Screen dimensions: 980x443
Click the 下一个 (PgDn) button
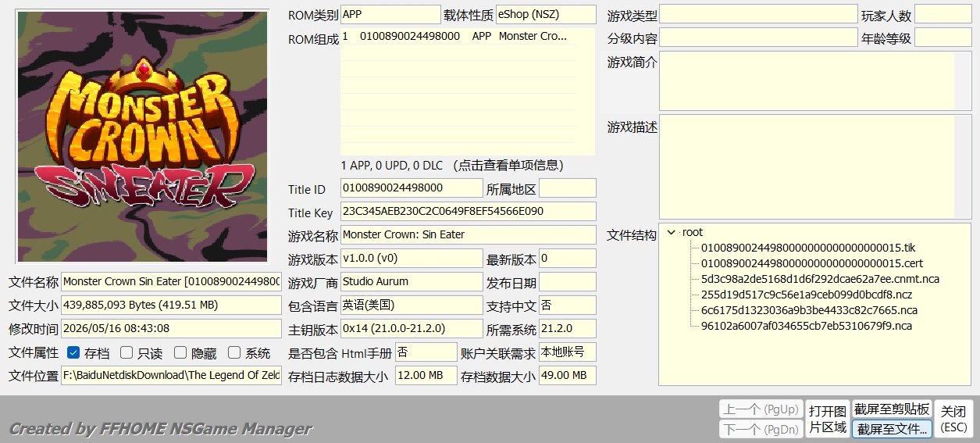[760, 429]
